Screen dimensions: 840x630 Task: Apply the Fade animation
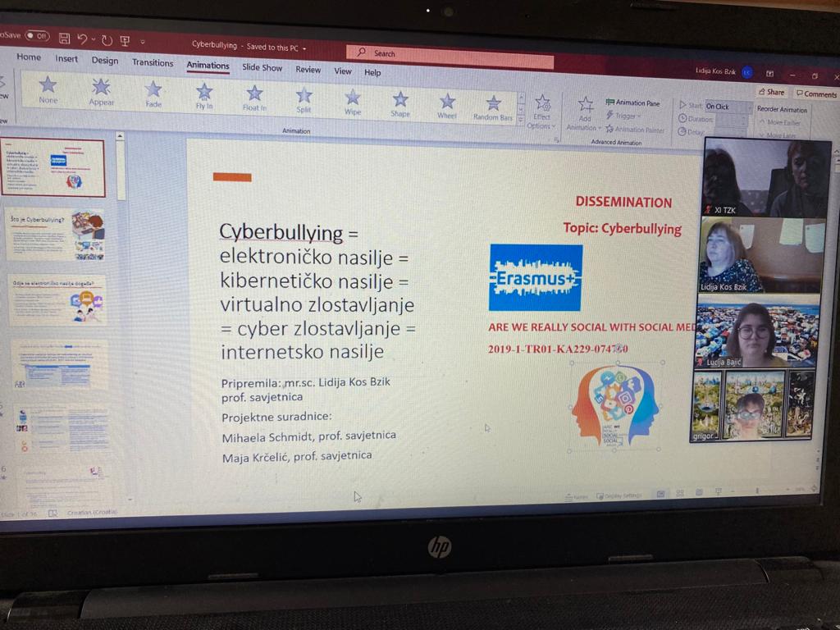153,94
